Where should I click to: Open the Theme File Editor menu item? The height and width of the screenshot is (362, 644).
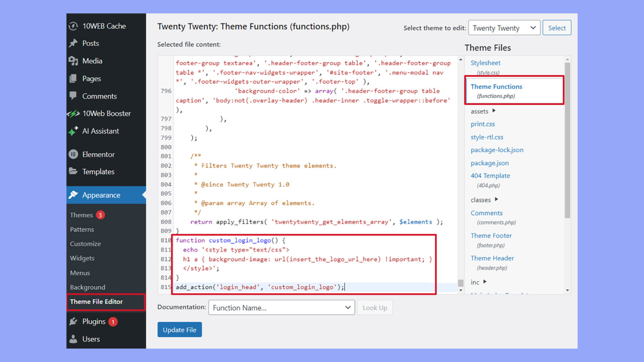[x=96, y=302]
